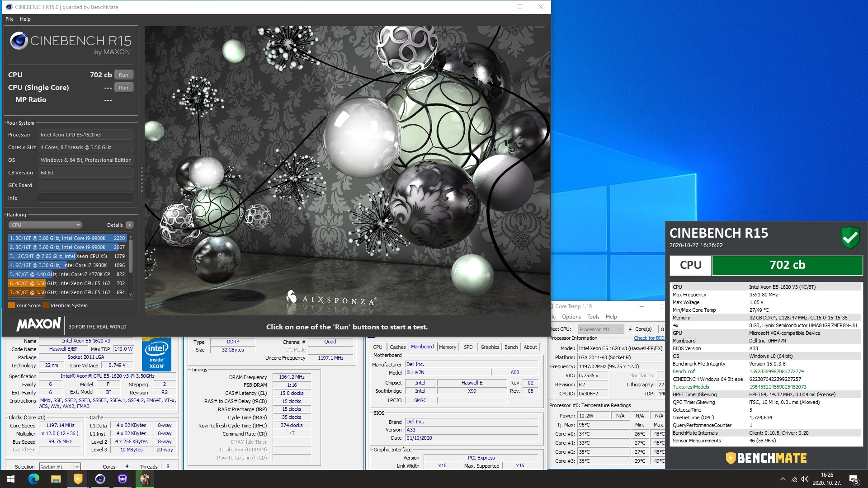This screenshot has height=488, width=868.
Task: Click the BENCHMATE logo at panel bottom
Action: [x=766, y=458]
